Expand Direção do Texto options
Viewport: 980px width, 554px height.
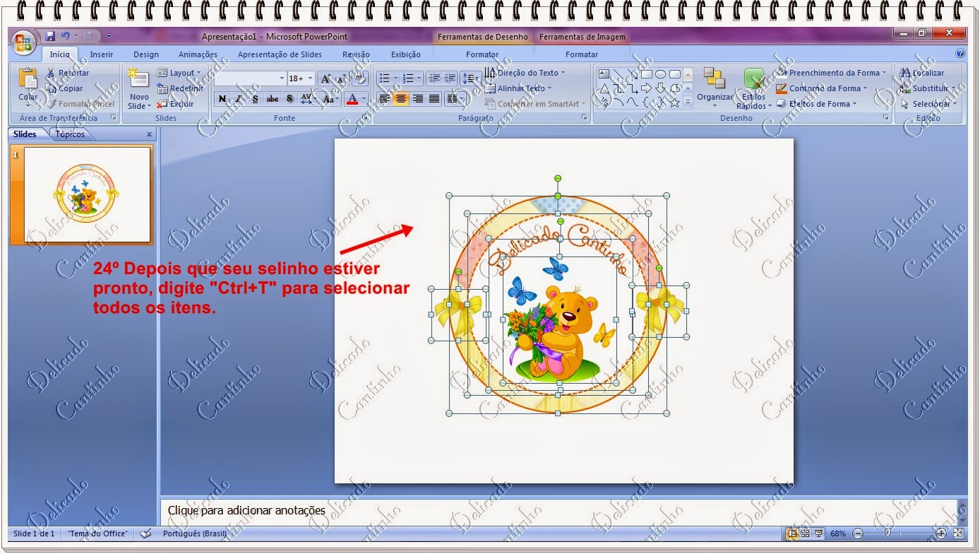(x=526, y=73)
